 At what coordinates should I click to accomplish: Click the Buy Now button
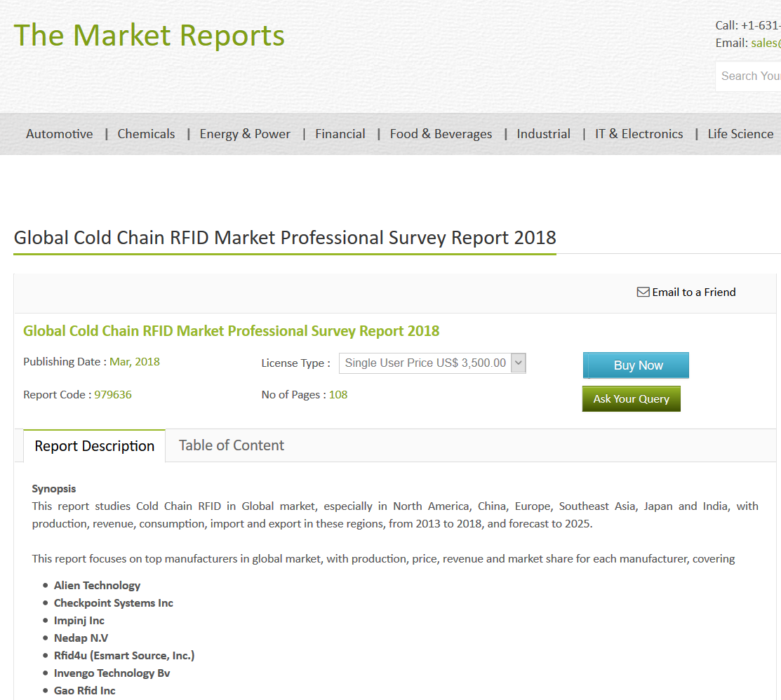[x=636, y=365]
